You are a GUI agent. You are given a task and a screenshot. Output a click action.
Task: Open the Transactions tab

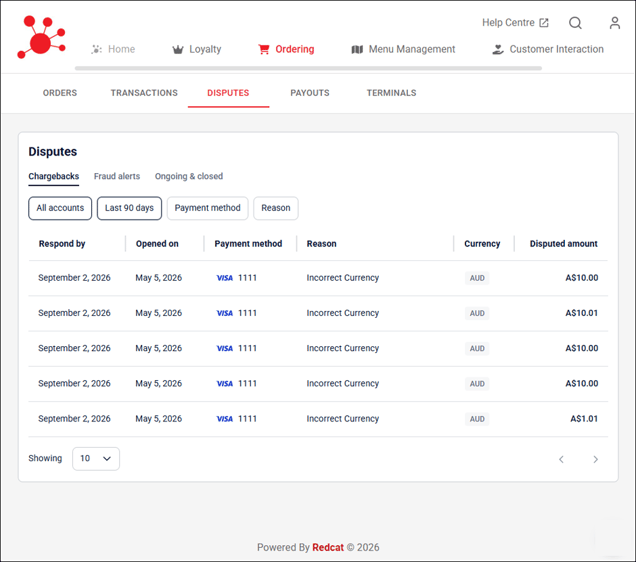(x=144, y=93)
